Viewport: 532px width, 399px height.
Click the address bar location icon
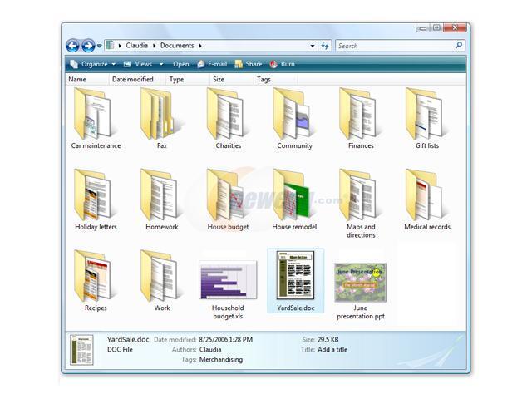pyautogui.click(x=110, y=45)
